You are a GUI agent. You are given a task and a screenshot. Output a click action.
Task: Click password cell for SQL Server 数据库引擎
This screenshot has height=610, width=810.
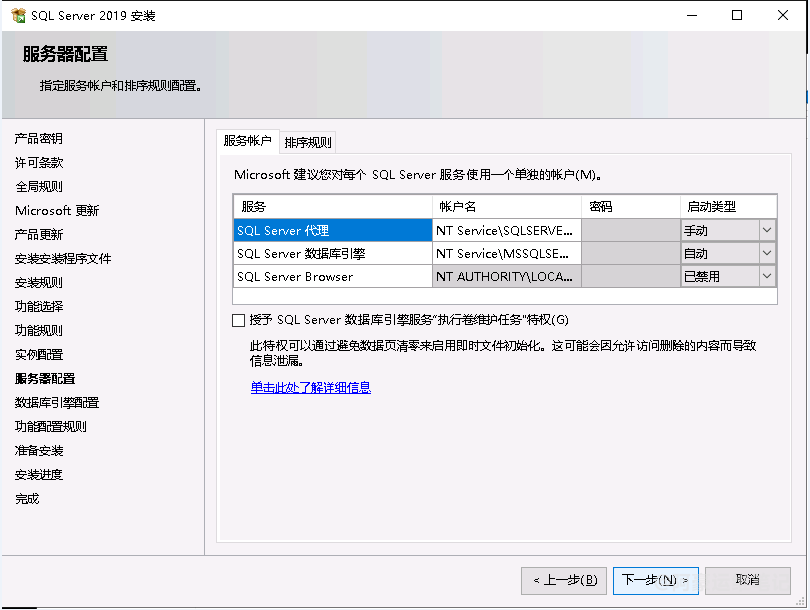(631, 254)
